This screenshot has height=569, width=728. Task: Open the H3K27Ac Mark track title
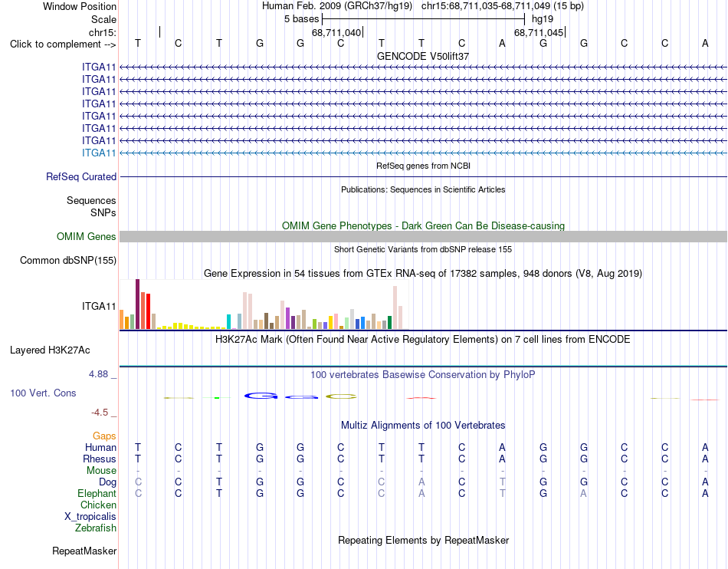coord(423,340)
